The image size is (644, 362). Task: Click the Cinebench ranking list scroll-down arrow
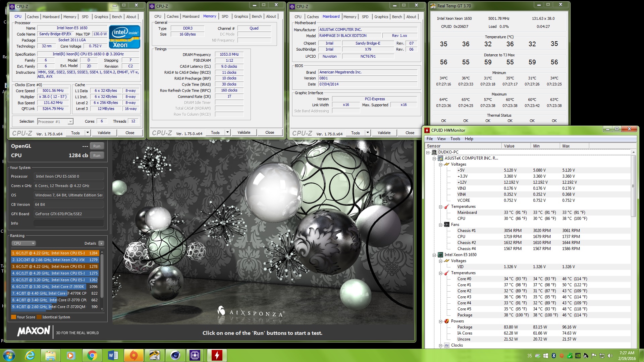tap(102, 309)
